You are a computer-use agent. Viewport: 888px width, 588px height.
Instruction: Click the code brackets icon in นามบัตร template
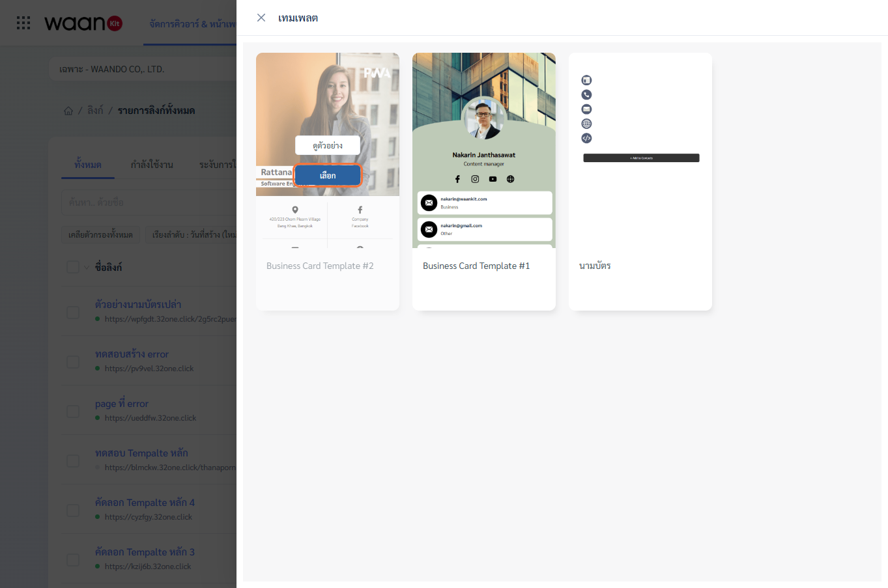coord(586,138)
